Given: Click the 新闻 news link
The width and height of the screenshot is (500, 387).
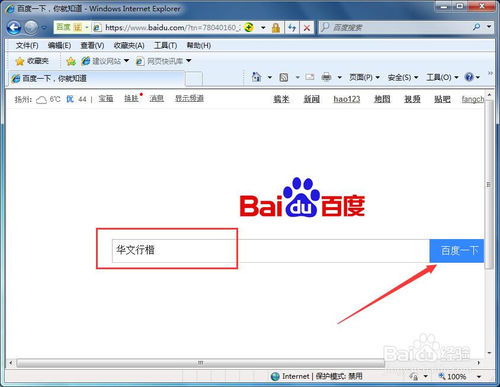Looking at the screenshot, I should point(312,99).
